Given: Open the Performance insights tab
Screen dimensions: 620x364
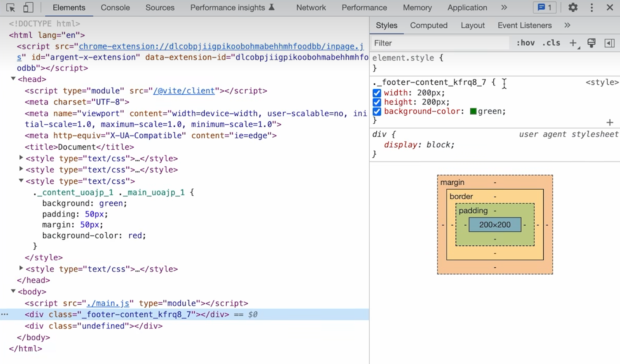Looking at the screenshot, I should pos(232,8).
